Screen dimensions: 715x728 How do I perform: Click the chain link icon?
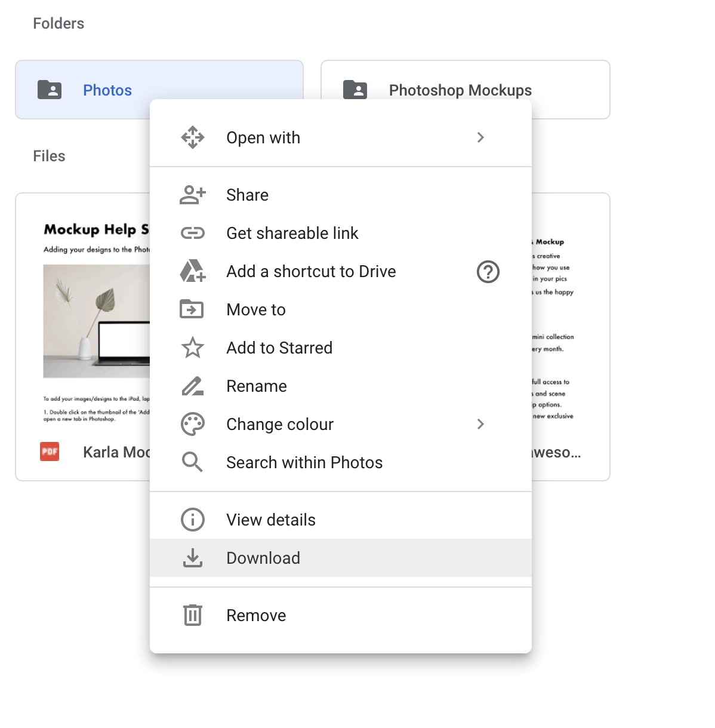(192, 233)
